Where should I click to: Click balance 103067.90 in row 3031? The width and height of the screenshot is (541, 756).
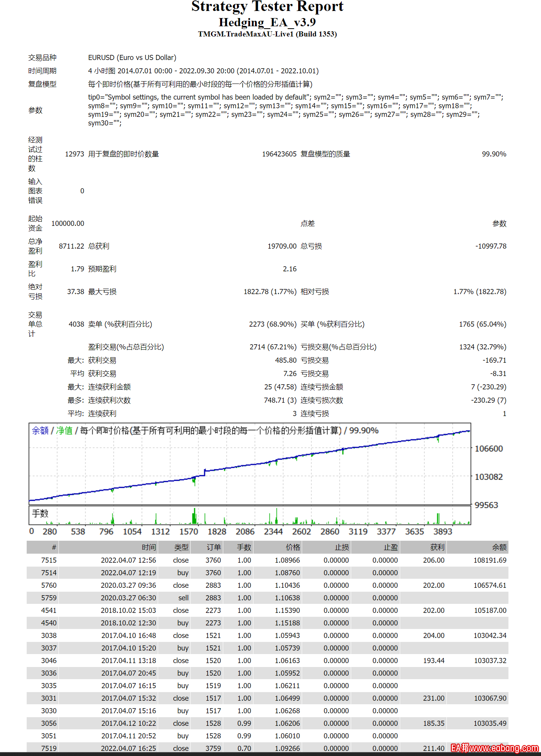click(x=490, y=698)
